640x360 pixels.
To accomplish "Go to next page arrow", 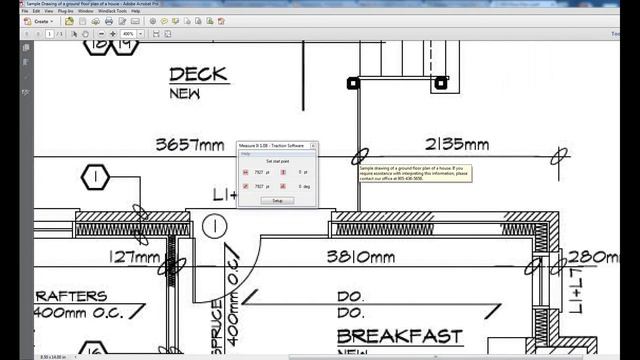I will 38,34.
